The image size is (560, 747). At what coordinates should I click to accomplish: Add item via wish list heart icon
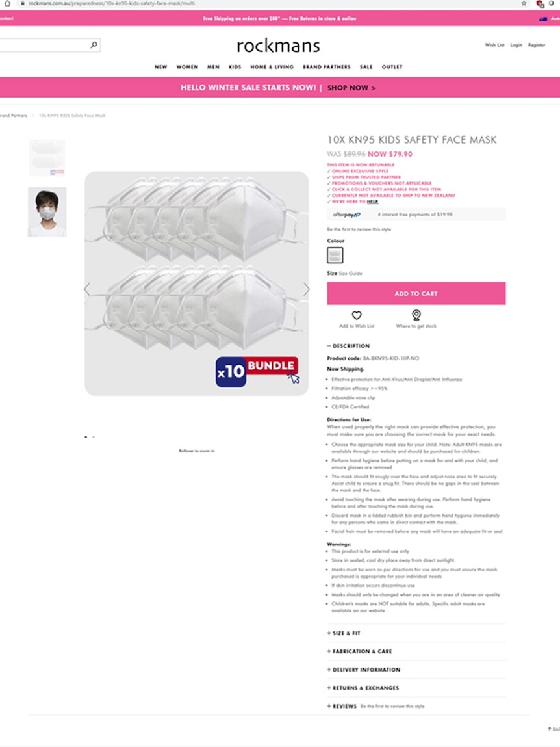[357, 315]
